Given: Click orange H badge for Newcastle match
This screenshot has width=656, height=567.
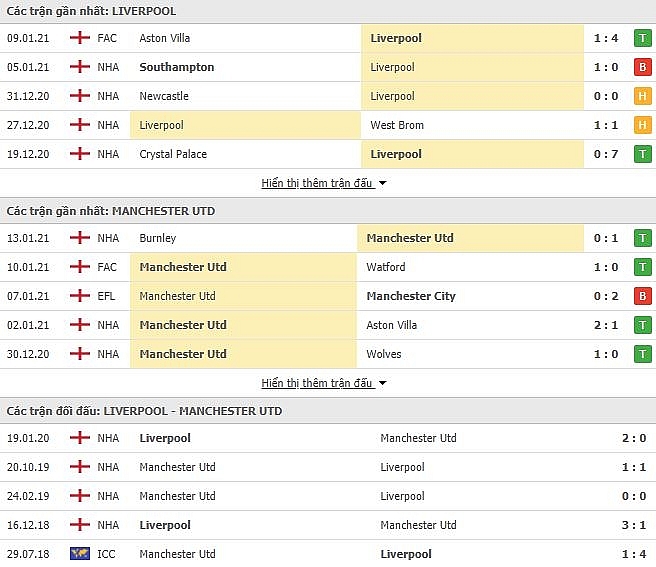Looking at the screenshot, I should 643,96.
